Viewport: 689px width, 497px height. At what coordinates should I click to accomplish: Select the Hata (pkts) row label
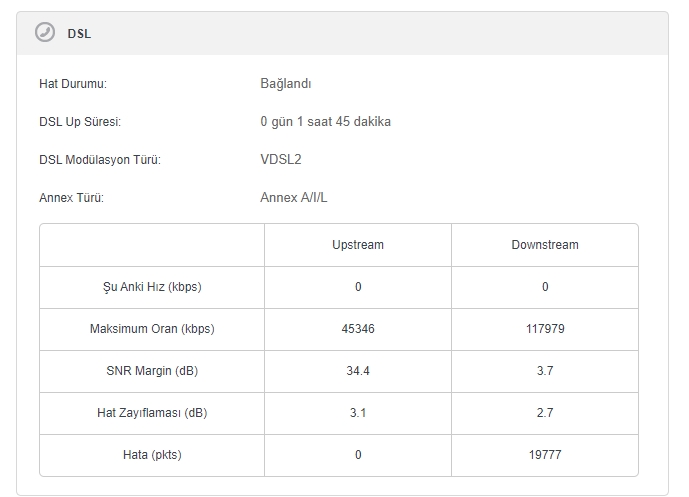pyautogui.click(x=152, y=455)
